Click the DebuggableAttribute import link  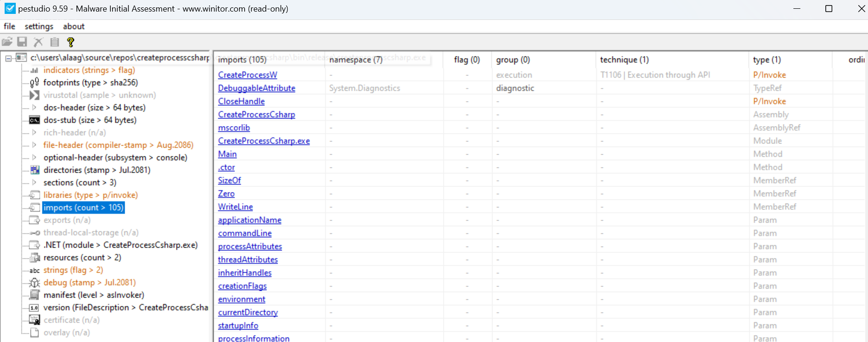click(x=256, y=88)
